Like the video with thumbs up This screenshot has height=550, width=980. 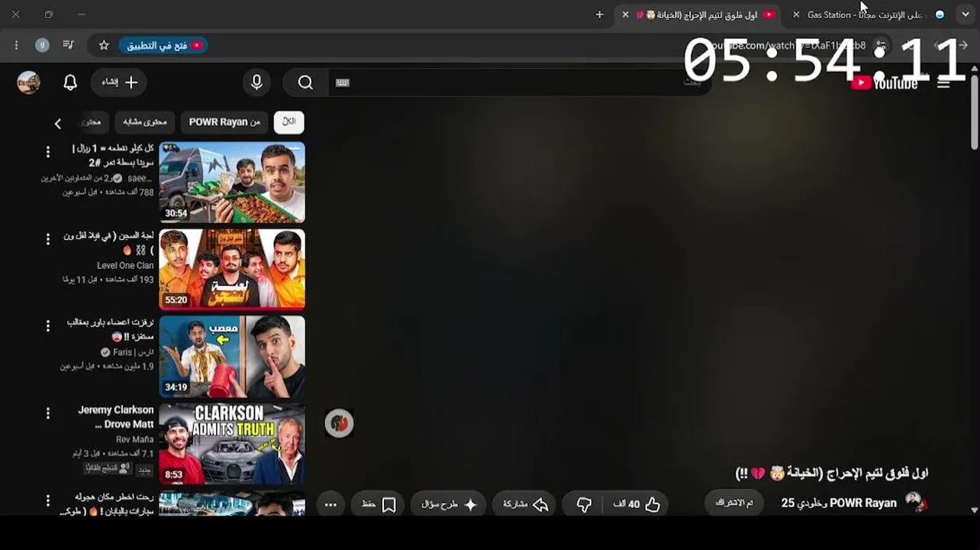pos(638,504)
